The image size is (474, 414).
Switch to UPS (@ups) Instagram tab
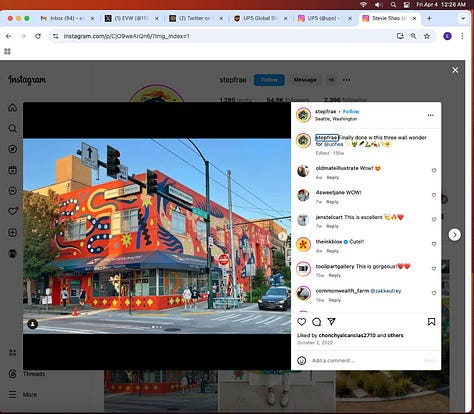point(325,18)
